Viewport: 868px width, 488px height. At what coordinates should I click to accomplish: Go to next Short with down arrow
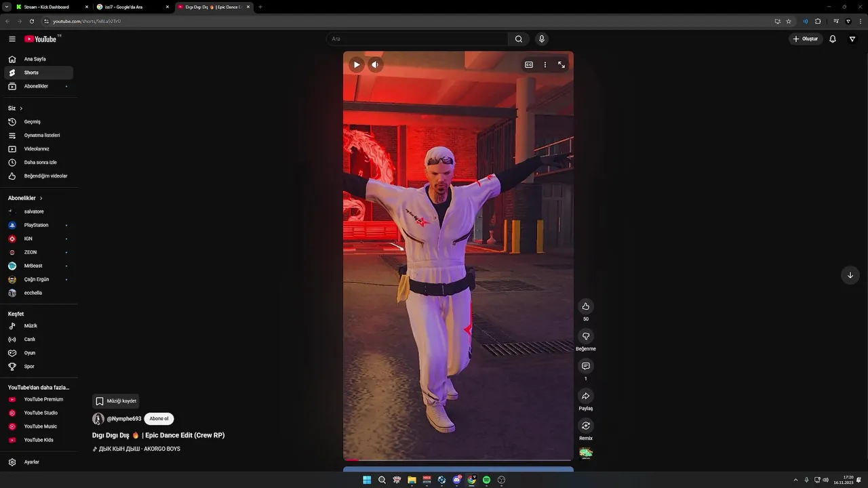point(850,275)
